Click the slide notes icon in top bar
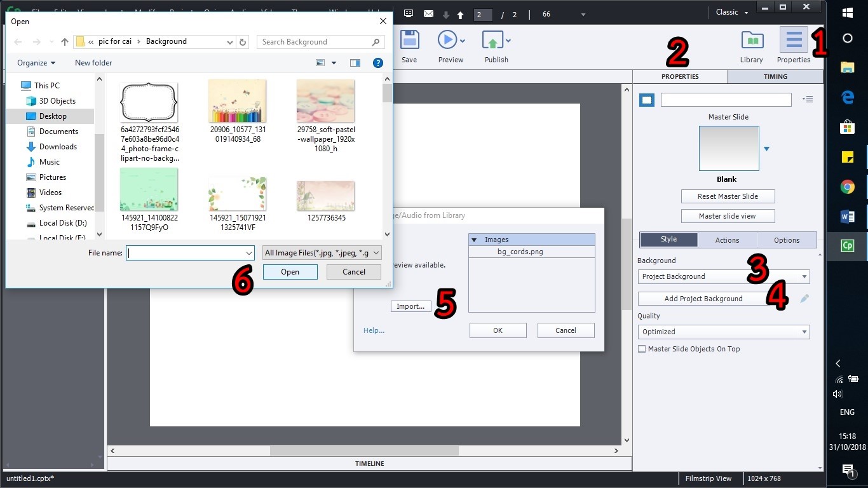The image size is (868, 488). click(409, 13)
